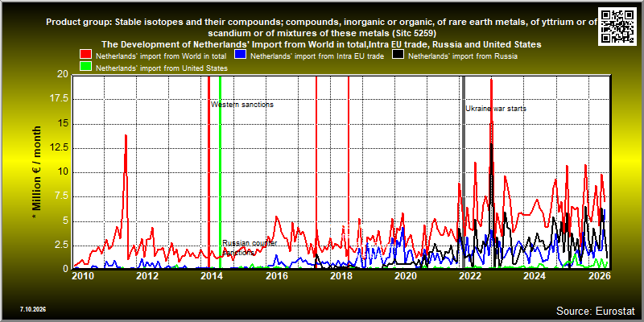This screenshot has width=644, height=322.
Task: Click the y-axis value 12.5
Action: [59, 148]
